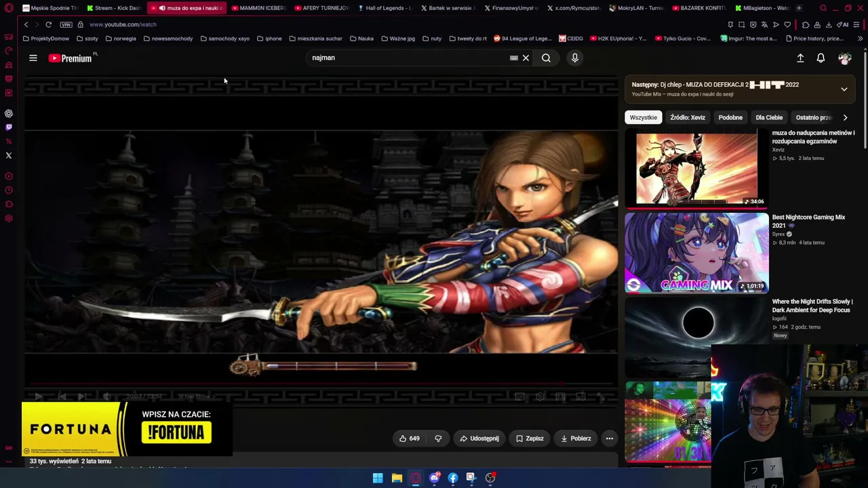Viewport: 868px width, 488px height.
Task: Seek using the red video progress bar
Action: click(321, 384)
